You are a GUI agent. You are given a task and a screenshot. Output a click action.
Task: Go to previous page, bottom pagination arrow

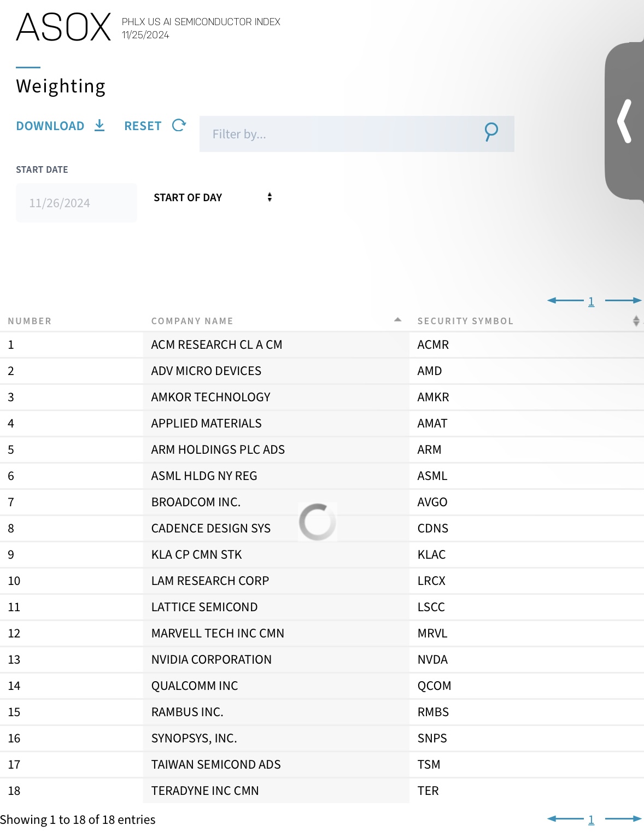(x=565, y=818)
